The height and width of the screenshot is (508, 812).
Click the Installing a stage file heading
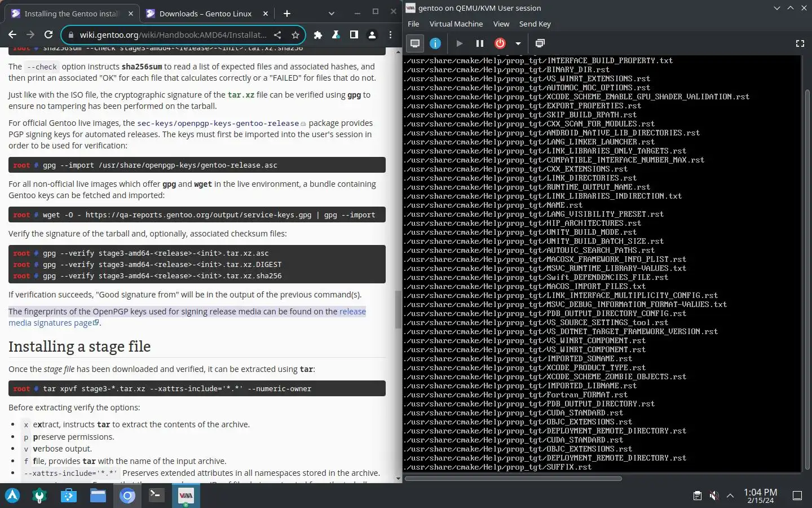(x=80, y=347)
